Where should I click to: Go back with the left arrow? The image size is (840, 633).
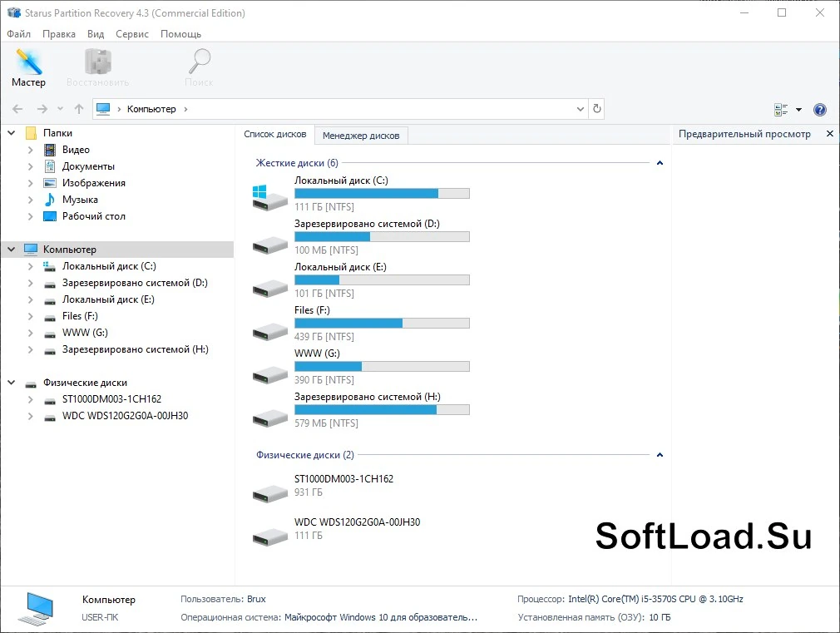17,109
